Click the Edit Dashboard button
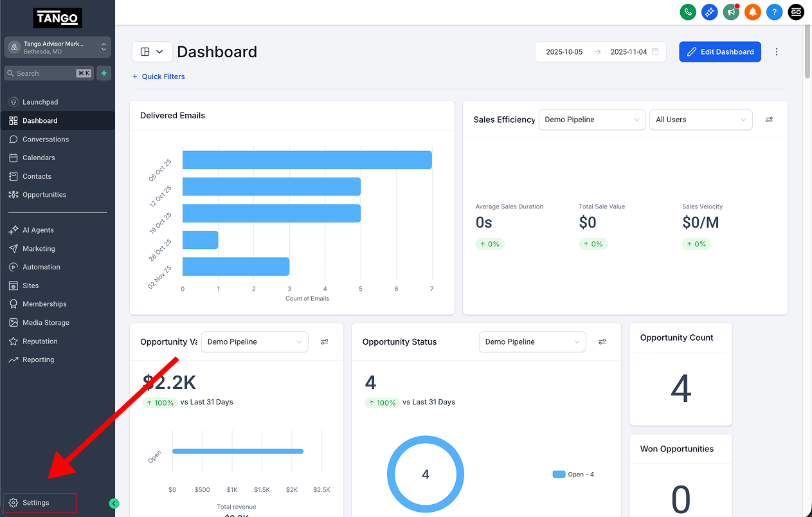812x517 pixels. click(x=720, y=52)
